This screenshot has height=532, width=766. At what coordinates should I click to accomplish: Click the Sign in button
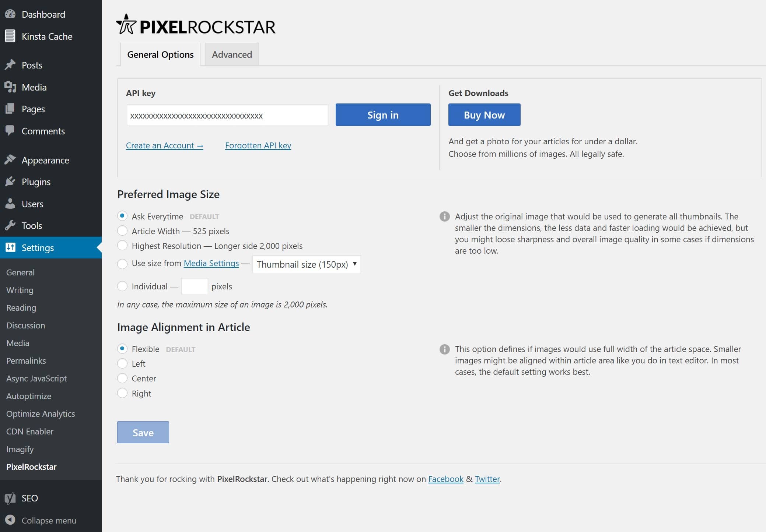pyautogui.click(x=383, y=114)
